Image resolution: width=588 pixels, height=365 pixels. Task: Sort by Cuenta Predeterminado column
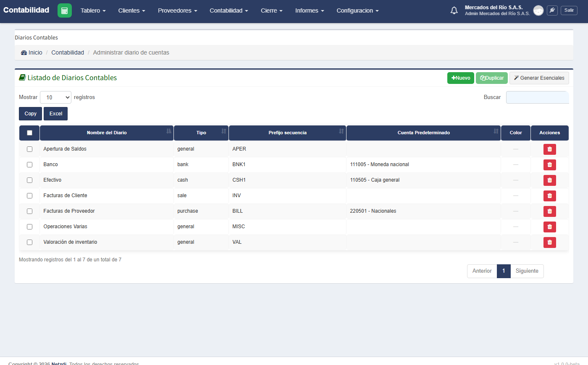(x=423, y=133)
